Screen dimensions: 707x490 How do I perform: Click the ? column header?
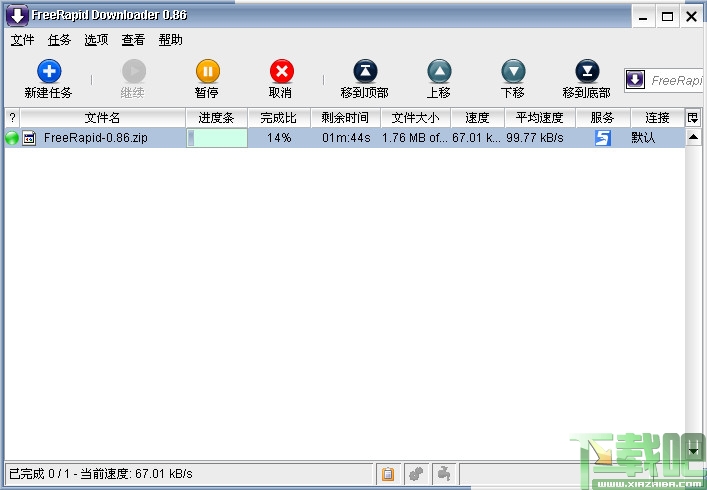(x=12, y=118)
